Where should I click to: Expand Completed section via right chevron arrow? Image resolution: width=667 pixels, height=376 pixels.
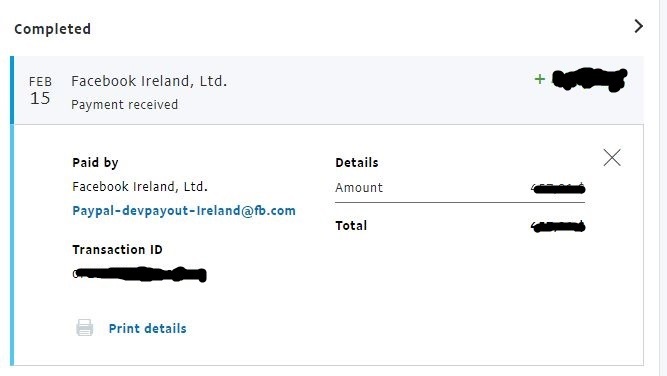coord(638,26)
